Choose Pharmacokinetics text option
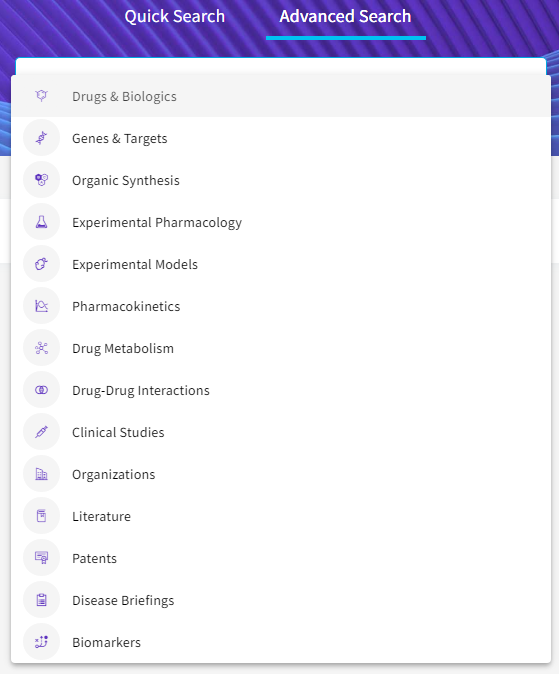 [126, 306]
